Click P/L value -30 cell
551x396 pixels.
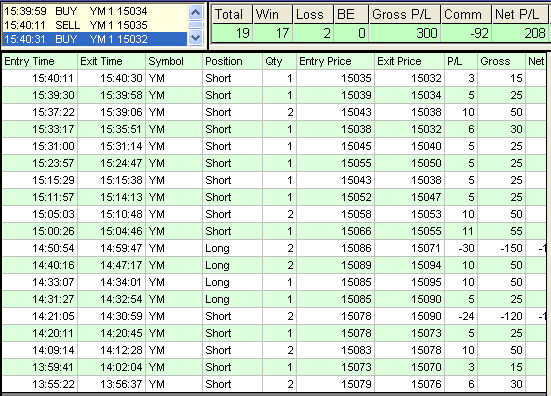point(461,248)
